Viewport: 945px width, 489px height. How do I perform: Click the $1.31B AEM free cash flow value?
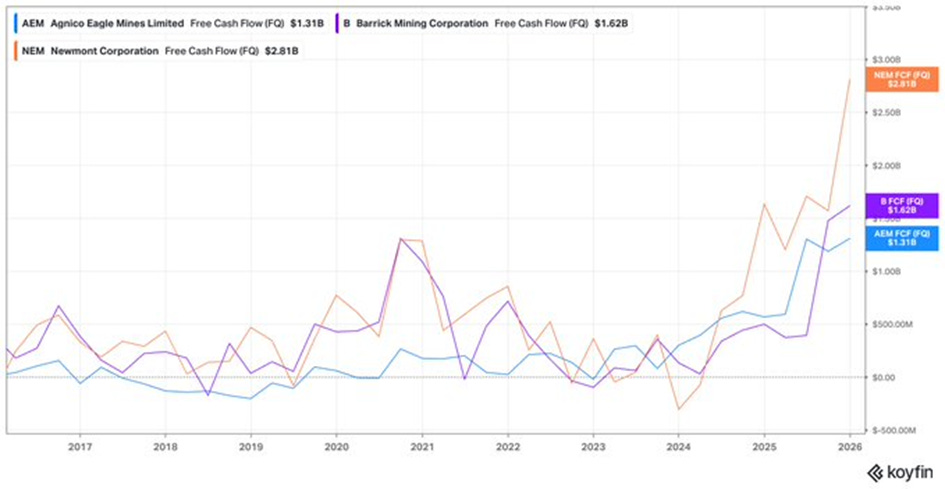pos(307,24)
